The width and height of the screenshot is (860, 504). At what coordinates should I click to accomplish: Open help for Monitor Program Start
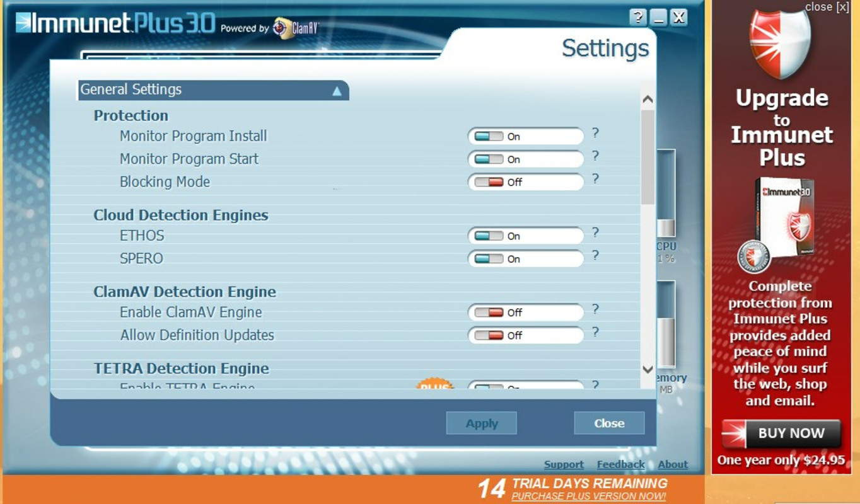tap(595, 156)
